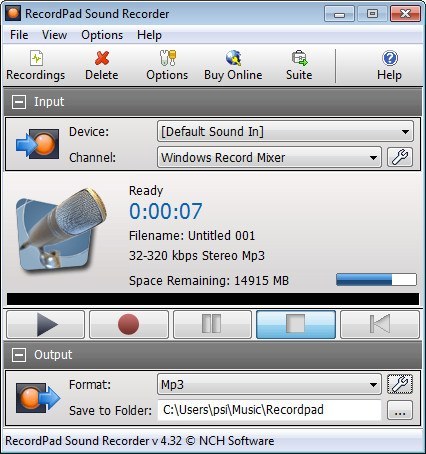Open the Format dropdown showing Mp3
Image resolution: width=426 pixels, height=454 pixels.
tap(269, 385)
